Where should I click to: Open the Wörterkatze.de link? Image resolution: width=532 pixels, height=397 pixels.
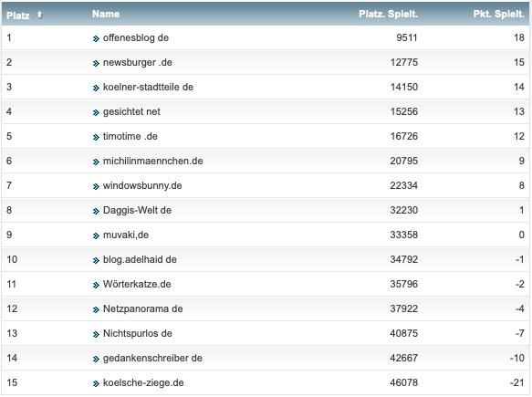pyautogui.click(x=137, y=284)
